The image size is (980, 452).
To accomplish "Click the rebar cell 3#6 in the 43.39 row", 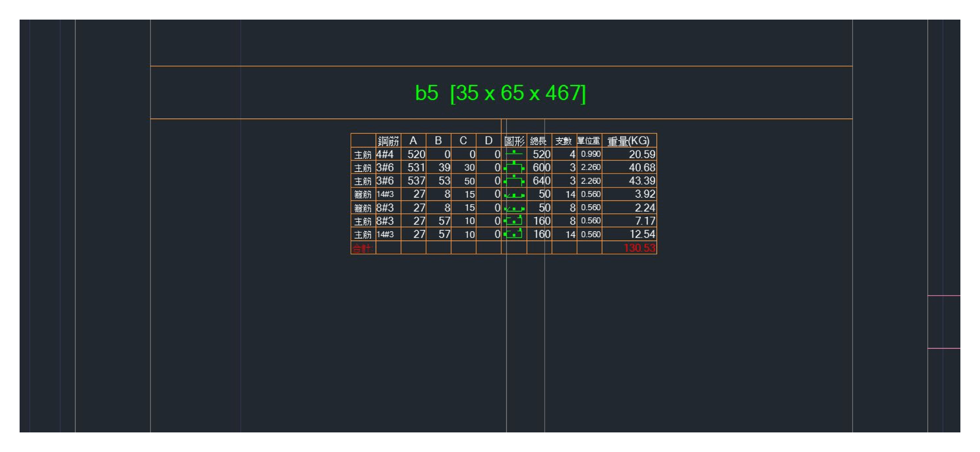I will click(385, 181).
